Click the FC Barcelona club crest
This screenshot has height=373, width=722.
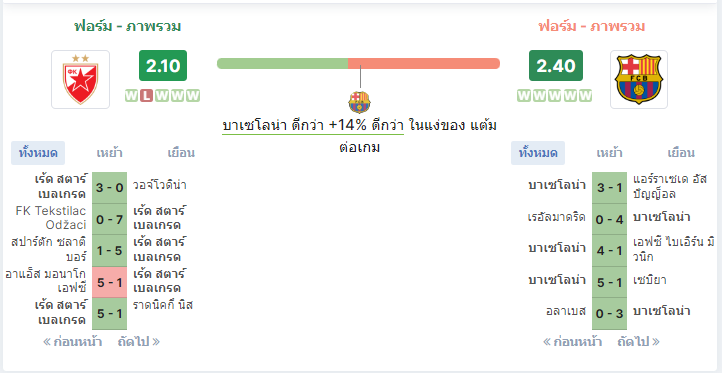click(639, 79)
